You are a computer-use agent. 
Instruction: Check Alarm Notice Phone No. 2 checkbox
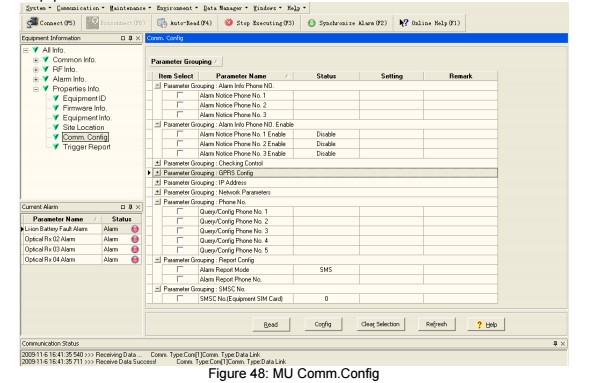click(x=180, y=105)
